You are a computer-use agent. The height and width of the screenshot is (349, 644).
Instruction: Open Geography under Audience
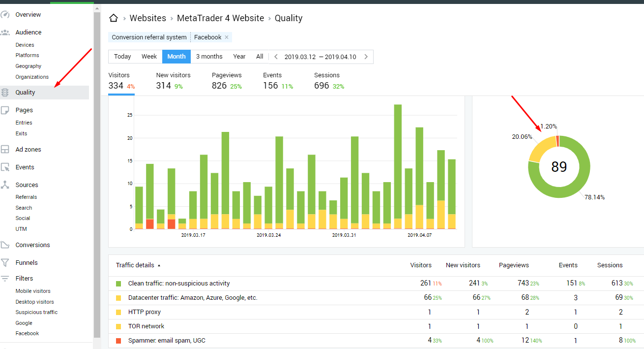(29, 66)
